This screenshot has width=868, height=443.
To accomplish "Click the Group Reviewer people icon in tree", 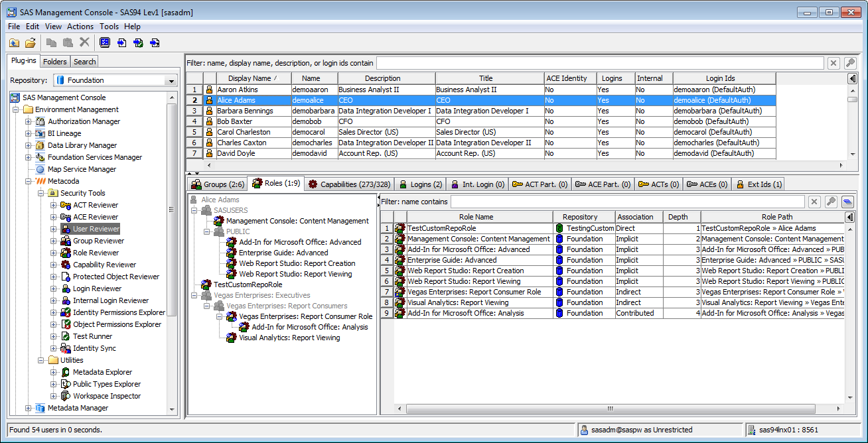I will click(66, 241).
